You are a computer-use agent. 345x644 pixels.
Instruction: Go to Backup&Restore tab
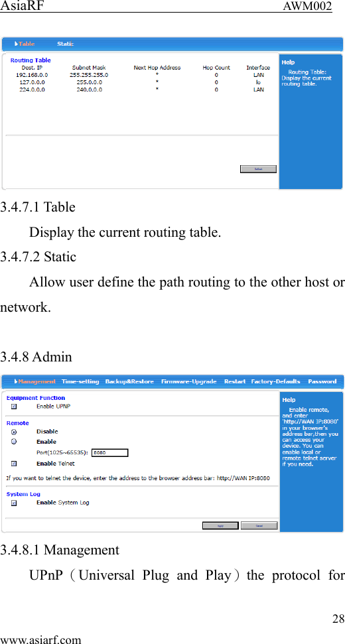[130, 381]
